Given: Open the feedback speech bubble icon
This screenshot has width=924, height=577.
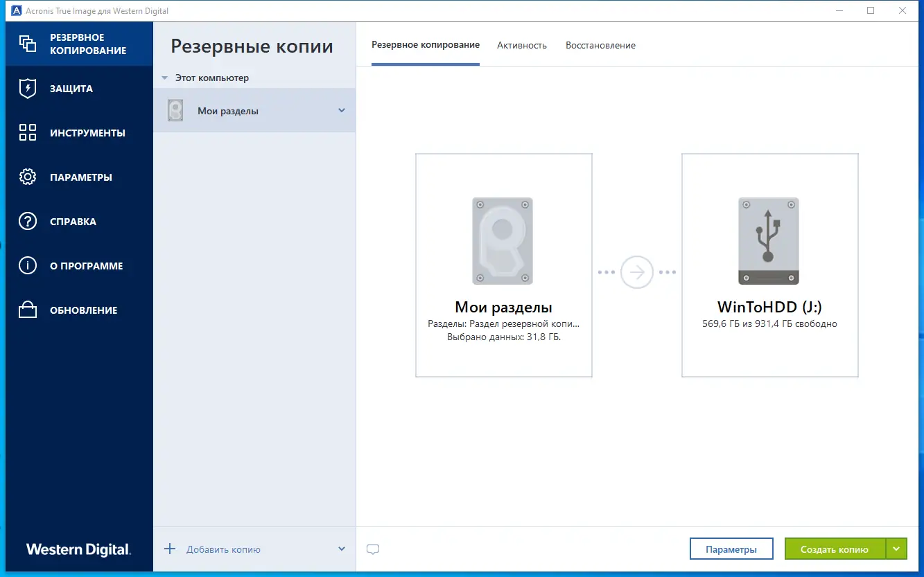Looking at the screenshot, I should tap(373, 549).
